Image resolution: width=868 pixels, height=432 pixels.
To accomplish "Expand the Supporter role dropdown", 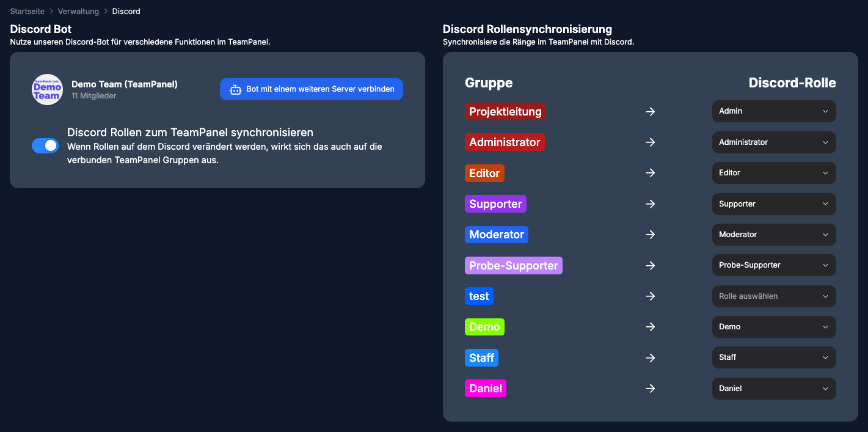I will [774, 203].
